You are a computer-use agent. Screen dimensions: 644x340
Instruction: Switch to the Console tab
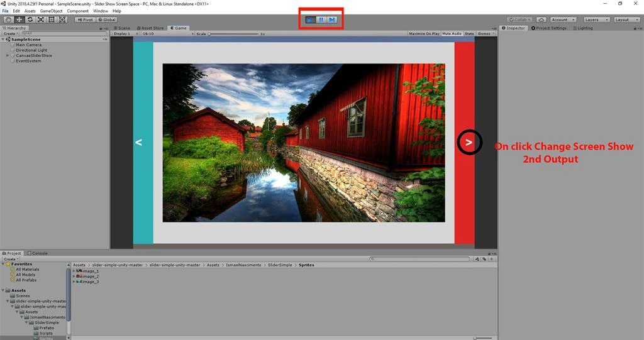point(37,253)
